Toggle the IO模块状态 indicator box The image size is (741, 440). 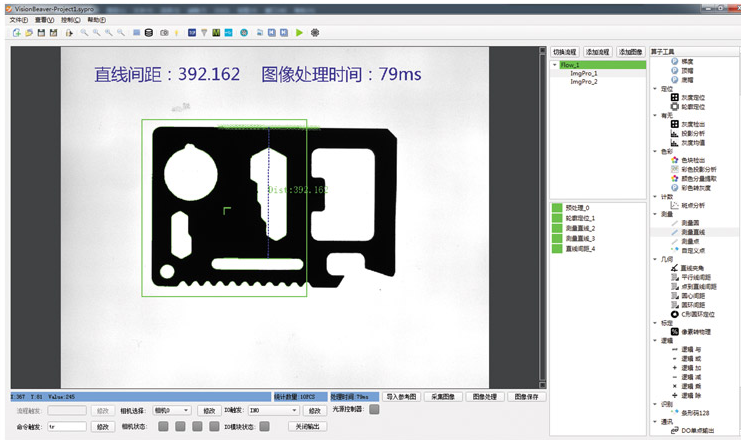tap(264, 426)
